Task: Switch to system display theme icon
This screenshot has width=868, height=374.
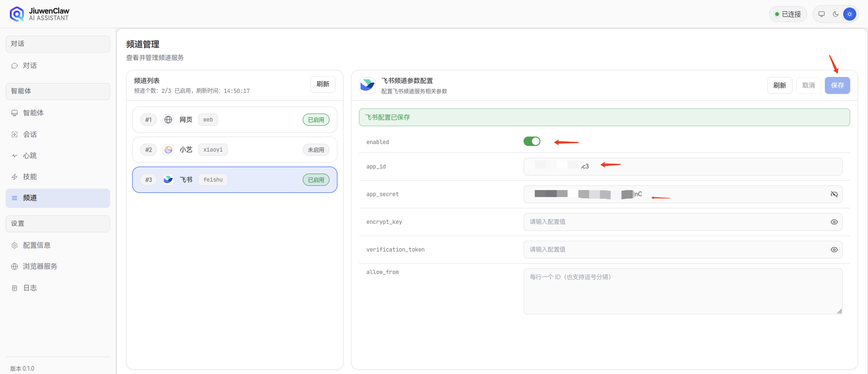Action: coord(821,14)
